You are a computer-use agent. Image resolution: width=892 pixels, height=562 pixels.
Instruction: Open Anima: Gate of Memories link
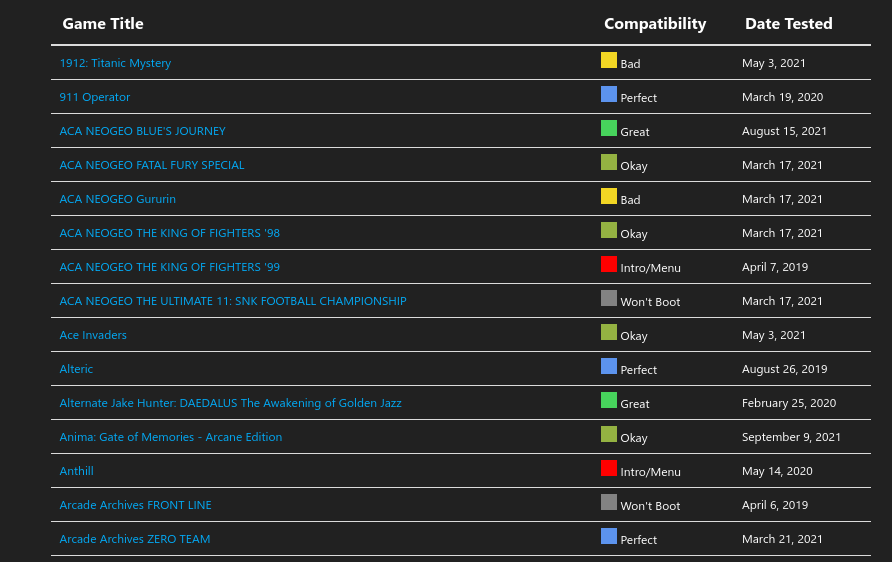(x=170, y=437)
